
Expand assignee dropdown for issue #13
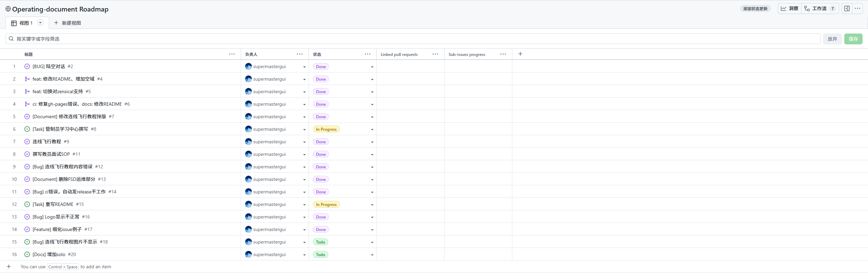pyautogui.click(x=304, y=180)
